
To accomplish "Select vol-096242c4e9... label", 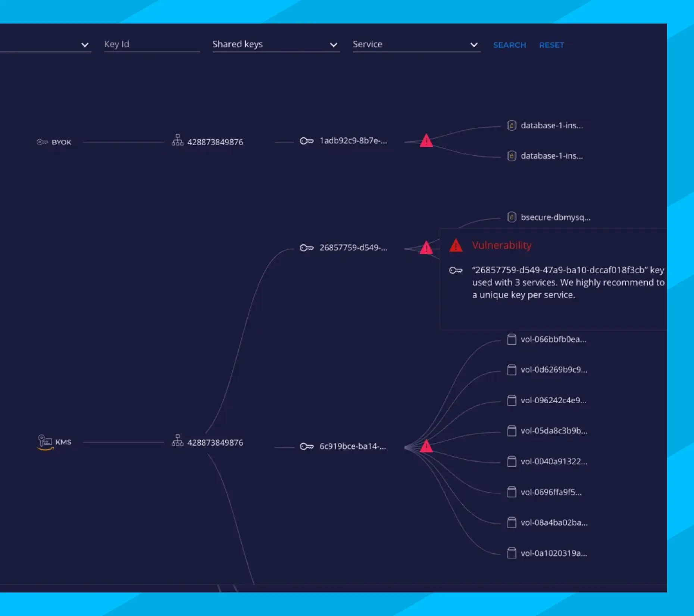I will click(553, 400).
